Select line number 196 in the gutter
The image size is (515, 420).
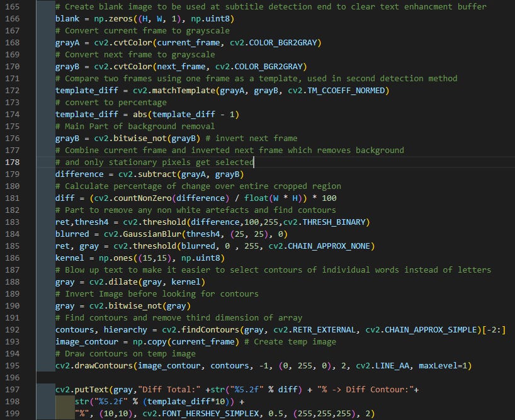[12, 378]
